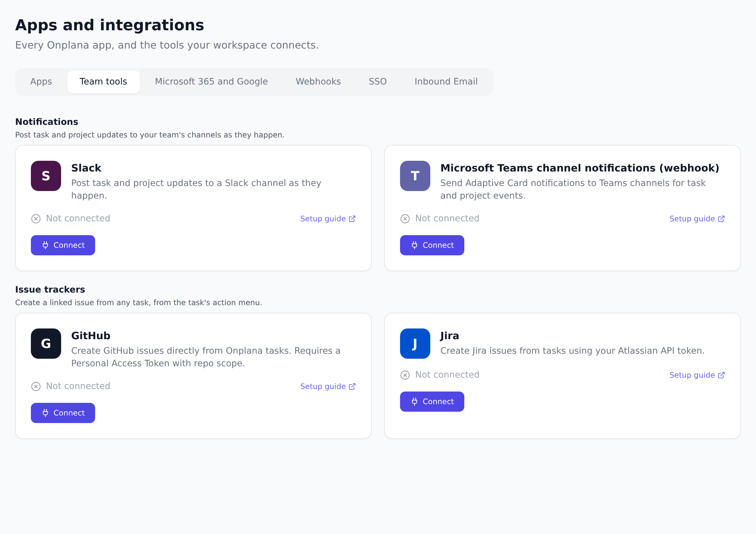Click the GitHub not-connected status icon
This screenshot has height=534, width=756.
(x=36, y=386)
